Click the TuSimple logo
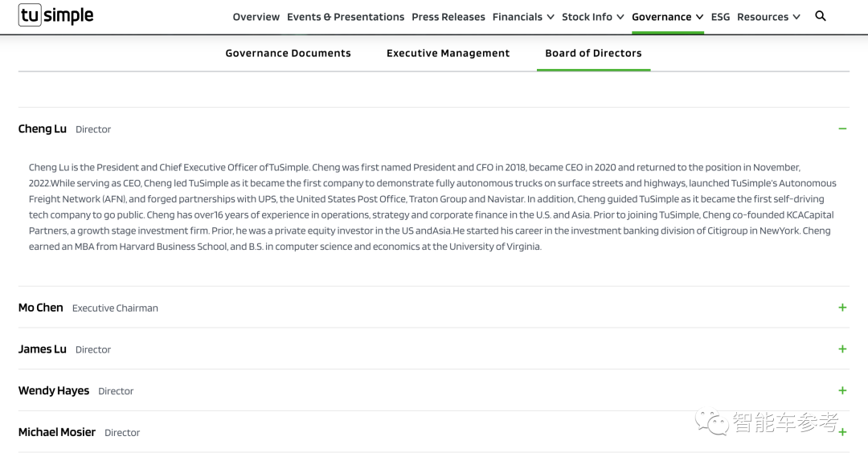This screenshot has width=868, height=461. pos(56,15)
